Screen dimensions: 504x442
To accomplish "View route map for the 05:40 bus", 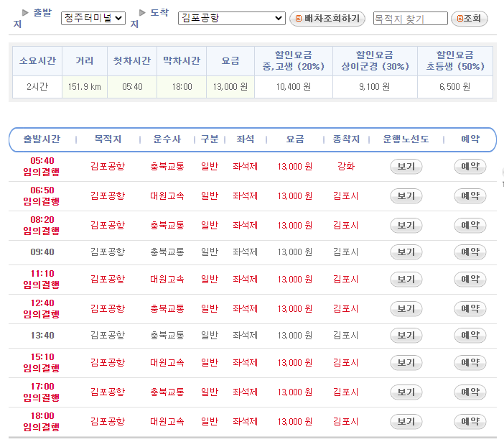I will pyautogui.click(x=406, y=167).
